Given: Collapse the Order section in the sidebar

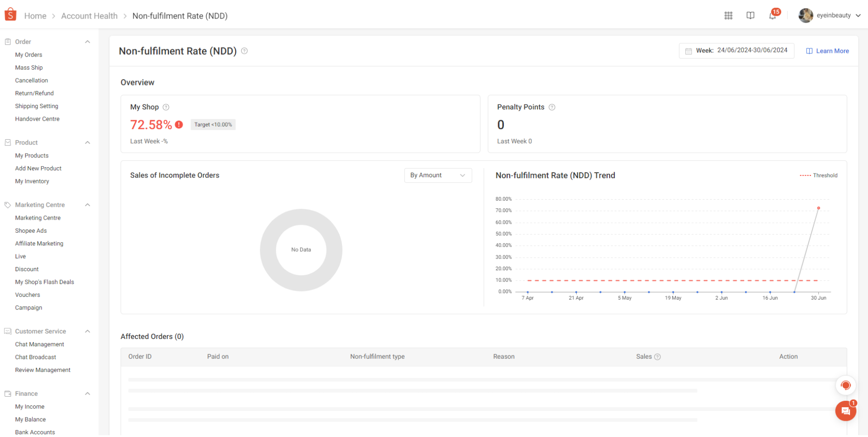Looking at the screenshot, I should coord(87,42).
